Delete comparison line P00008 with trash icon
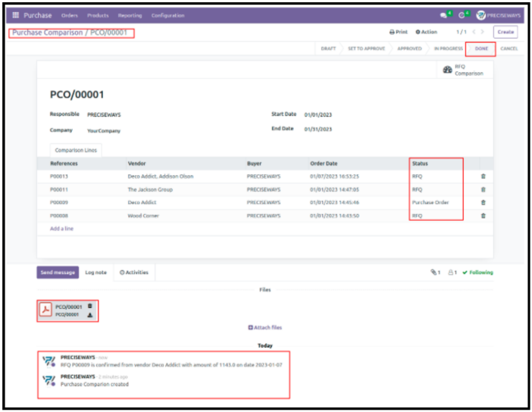Screen dimensions: 532x412 483,215
